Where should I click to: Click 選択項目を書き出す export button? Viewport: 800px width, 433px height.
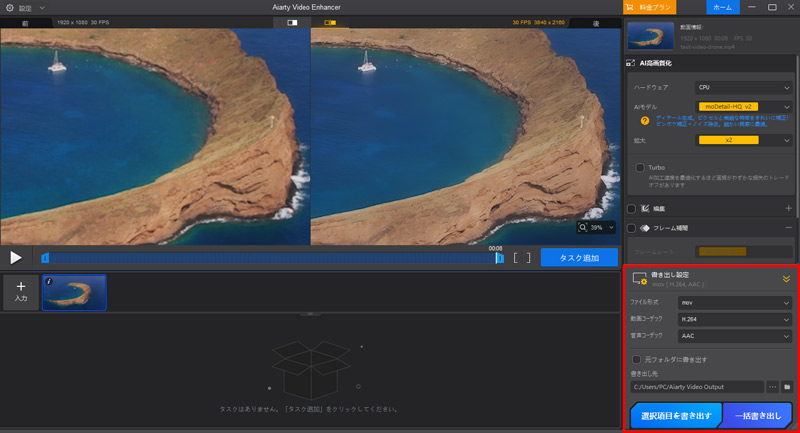pyautogui.click(x=676, y=416)
